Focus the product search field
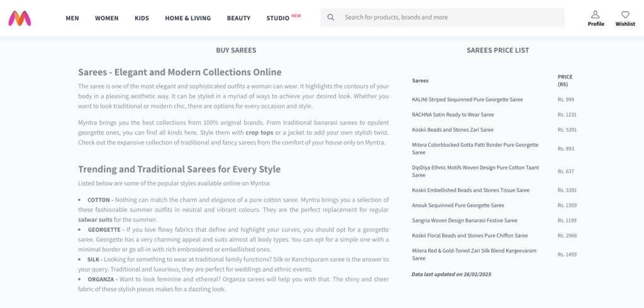Viewport: 644px width, 308px height. click(443, 17)
